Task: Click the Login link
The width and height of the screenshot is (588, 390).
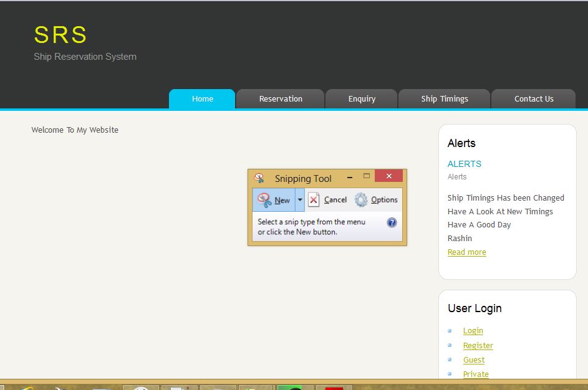Action: coord(473,331)
